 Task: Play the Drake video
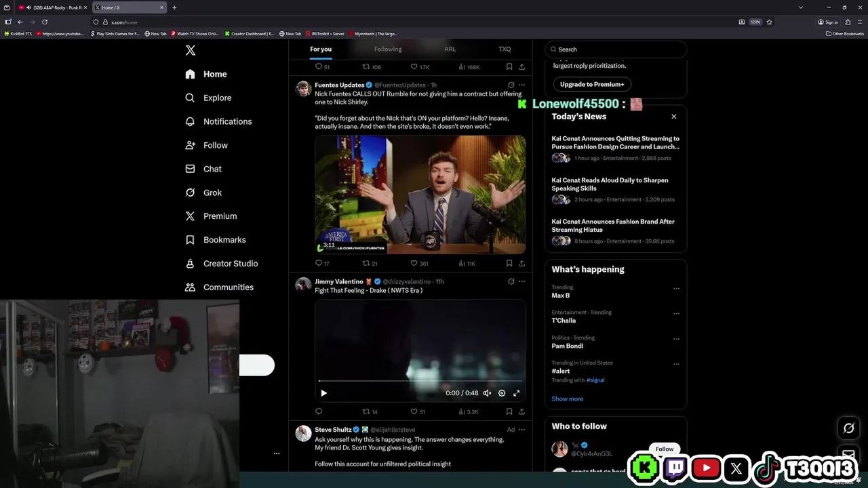323,393
